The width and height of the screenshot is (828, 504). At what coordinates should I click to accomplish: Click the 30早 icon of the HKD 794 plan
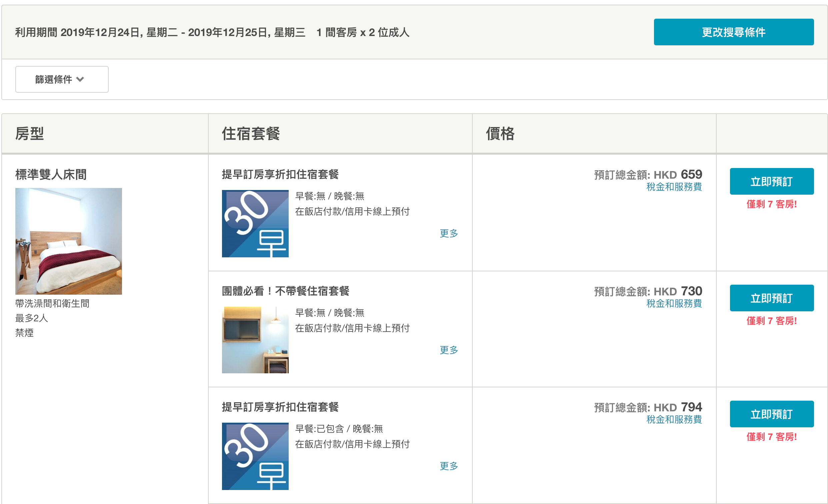[x=255, y=456]
